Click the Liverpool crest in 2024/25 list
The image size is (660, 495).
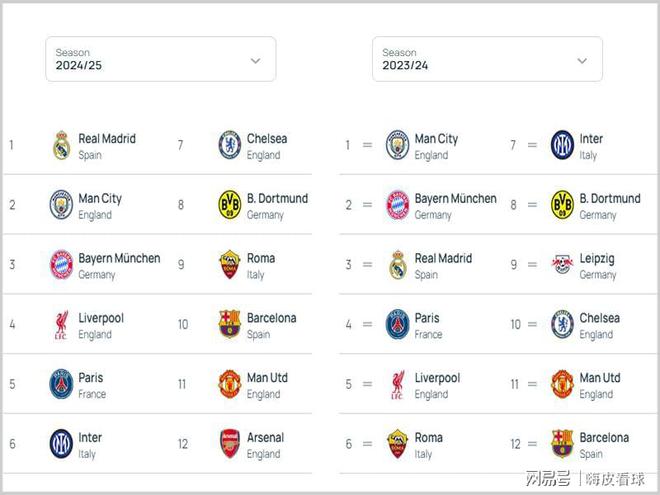[x=62, y=325]
